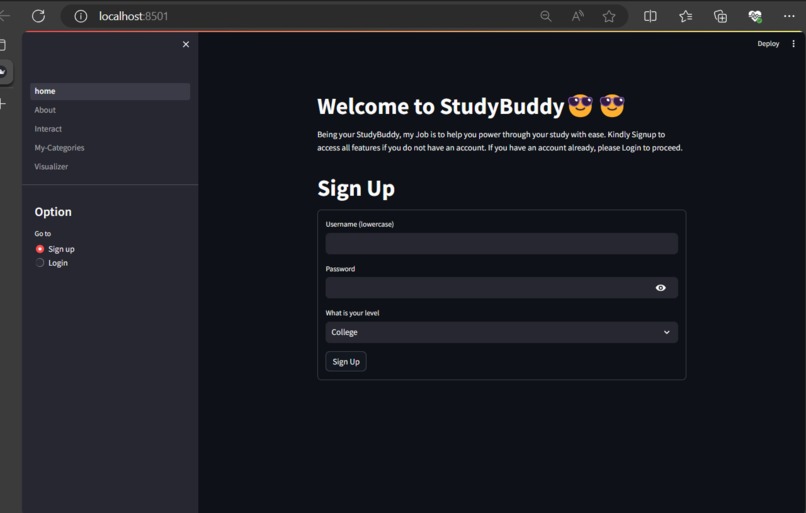806x513 pixels.
Task: Open the Streamlit three-dot main menu
Action: [793, 44]
